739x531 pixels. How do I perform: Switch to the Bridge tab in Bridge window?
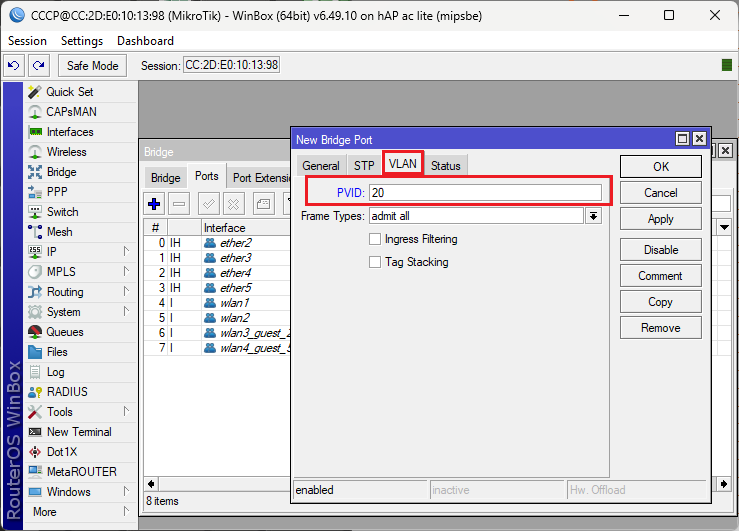[x=165, y=178]
